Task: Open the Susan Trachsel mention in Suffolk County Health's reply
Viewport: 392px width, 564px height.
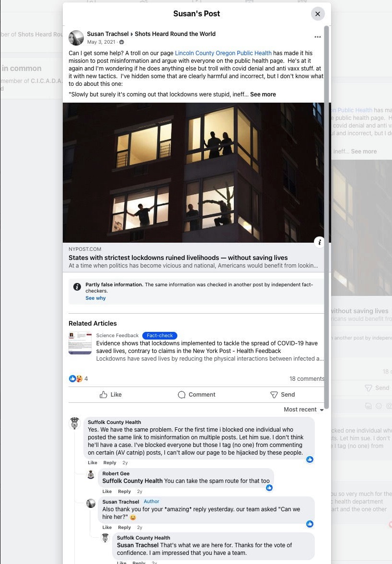Action: [138, 545]
